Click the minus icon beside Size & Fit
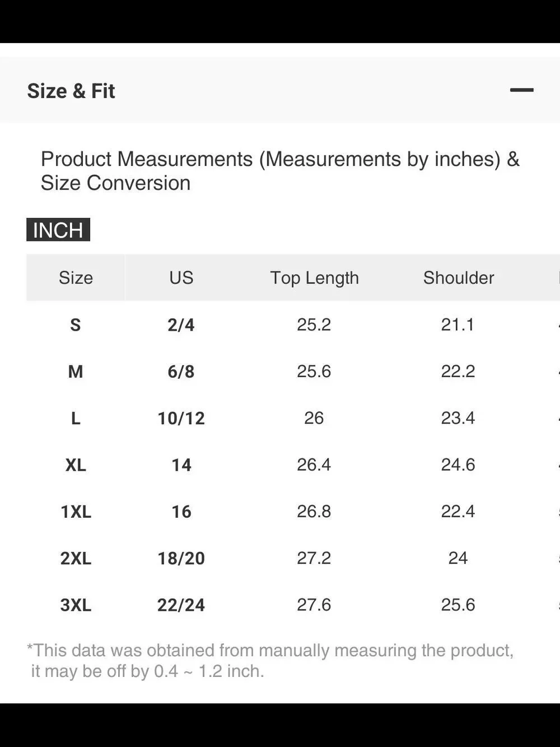 pos(521,90)
